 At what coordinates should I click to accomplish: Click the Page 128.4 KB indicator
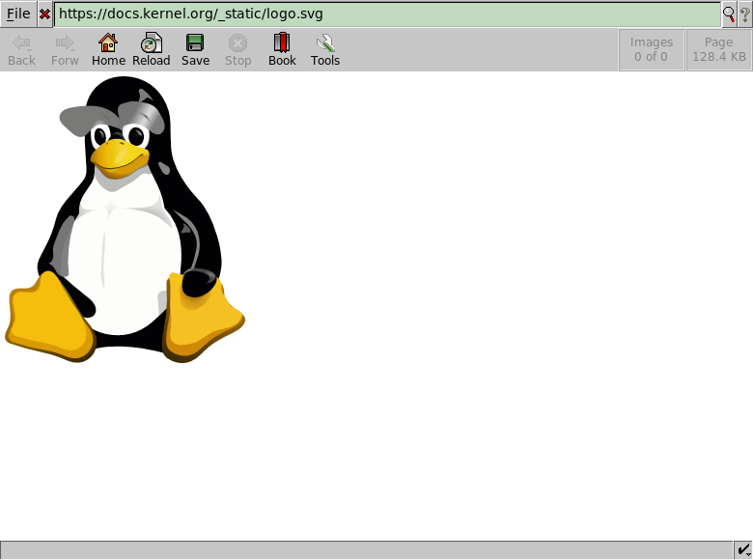pyautogui.click(x=718, y=49)
